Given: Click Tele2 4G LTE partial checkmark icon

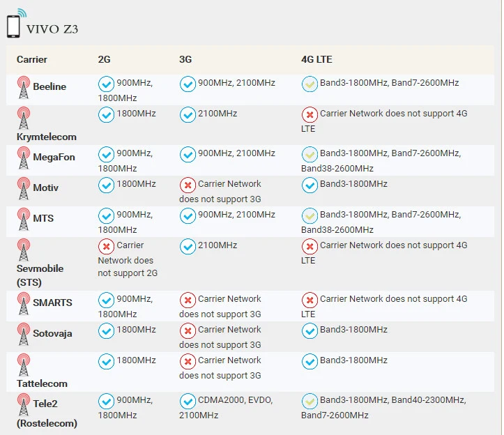Looking at the screenshot, I should 310,402.
